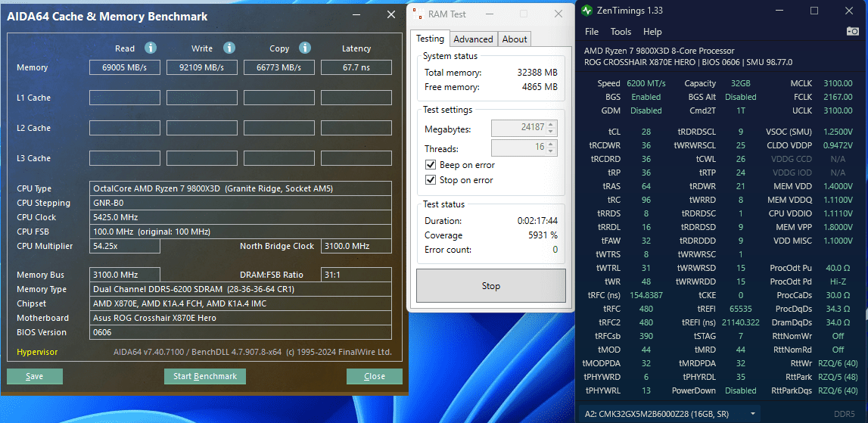Screen dimensions: 868x423
Task: Click the Coverage 5931 % value
Action: [543, 235]
